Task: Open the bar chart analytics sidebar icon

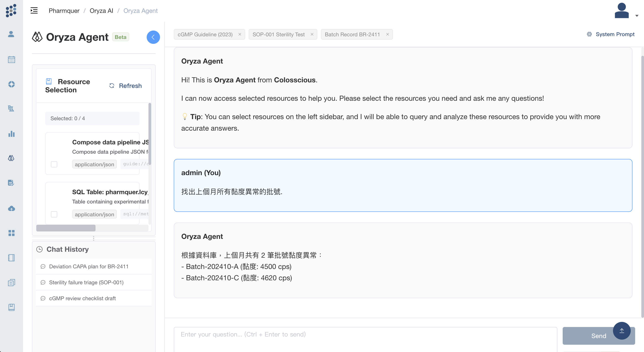Action: coord(11,134)
